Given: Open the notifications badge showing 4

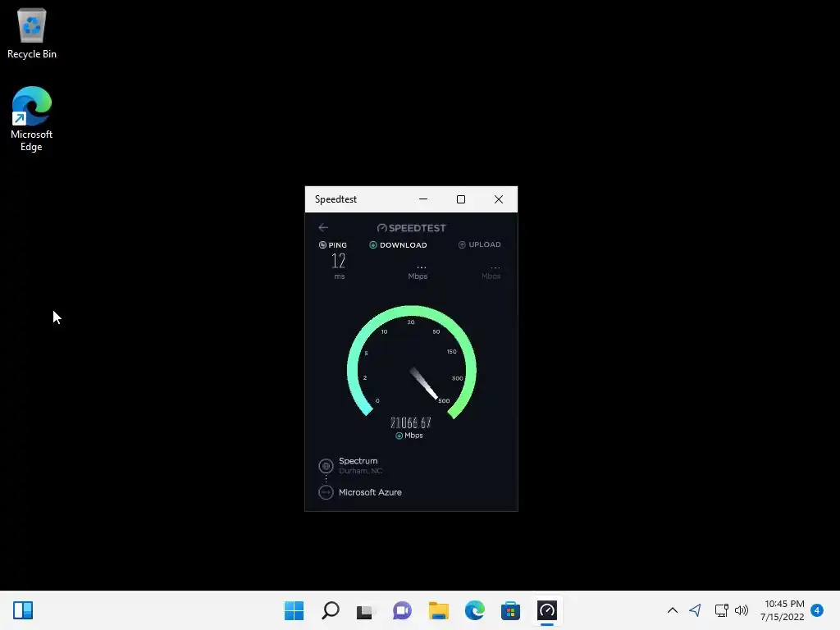Looking at the screenshot, I should point(817,610).
